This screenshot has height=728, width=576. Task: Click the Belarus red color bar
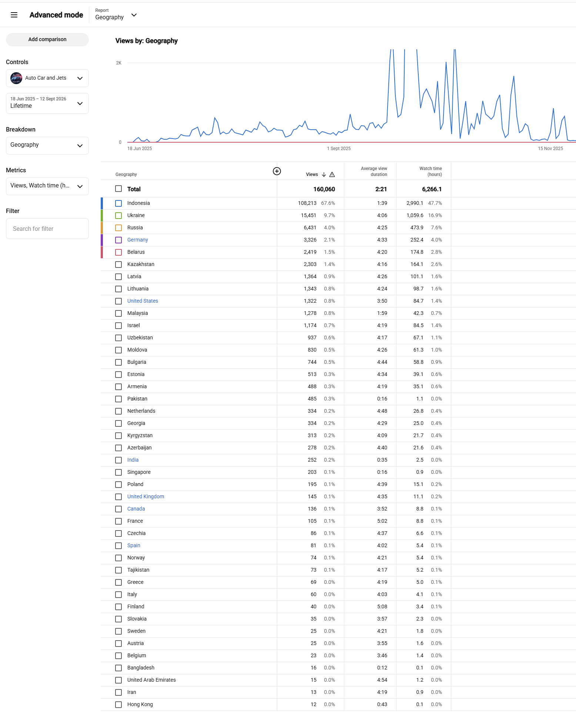pos(102,252)
